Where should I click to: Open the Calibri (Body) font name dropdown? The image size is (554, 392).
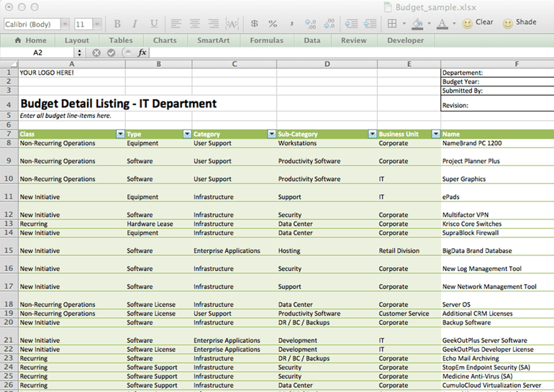[65, 24]
